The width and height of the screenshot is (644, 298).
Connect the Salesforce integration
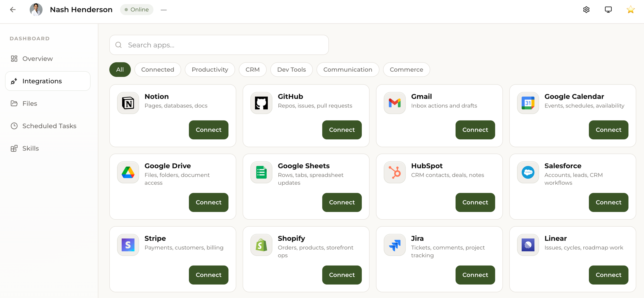click(x=609, y=202)
